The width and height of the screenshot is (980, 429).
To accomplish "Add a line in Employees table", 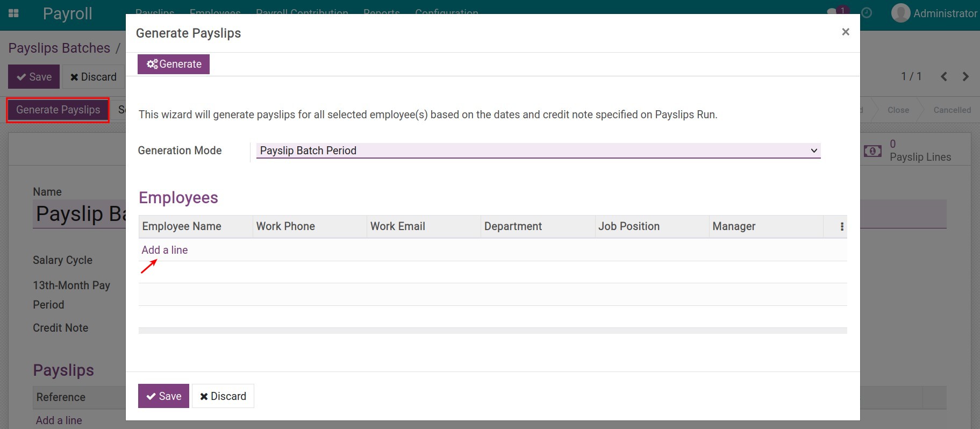I will pyautogui.click(x=164, y=250).
